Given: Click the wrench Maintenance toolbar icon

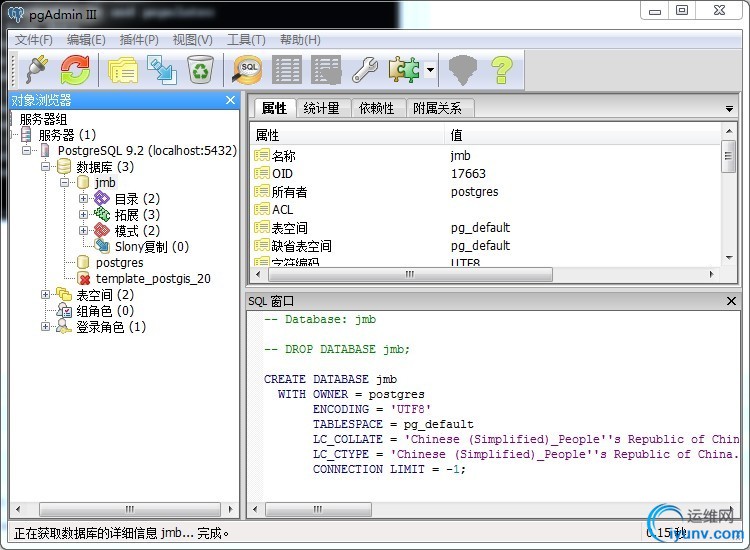Looking at the screenshot, I should (x=366, y=69).
